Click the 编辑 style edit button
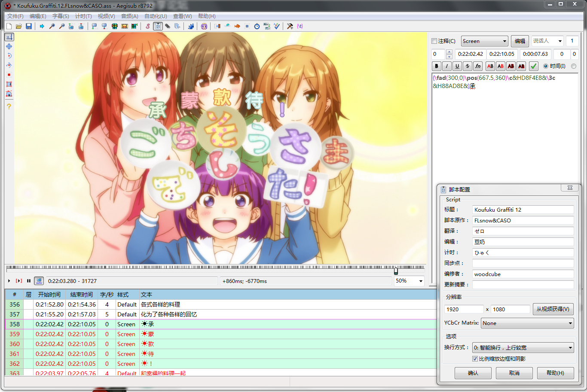587x392 pixels. click(x=520, y=41)
